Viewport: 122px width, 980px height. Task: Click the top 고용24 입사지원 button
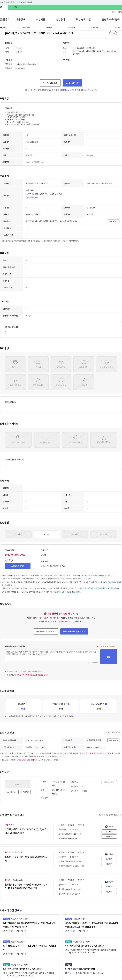point(72,83)
